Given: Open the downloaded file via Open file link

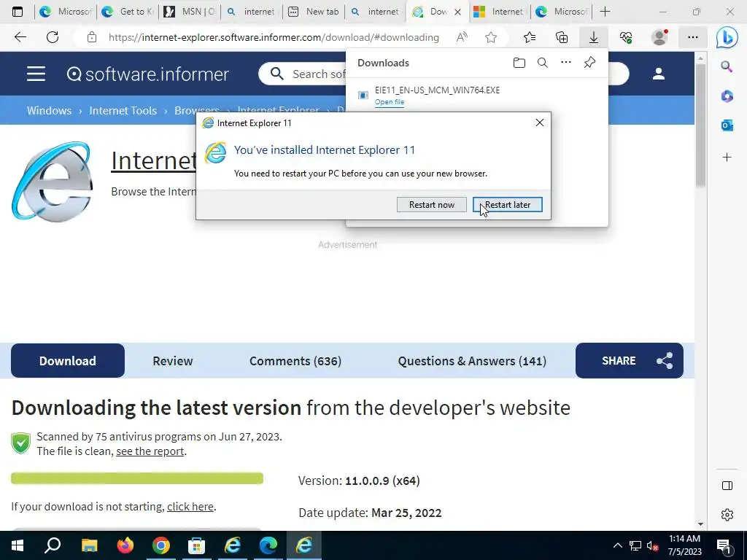Looking at the screenshot, I should point(390,102).
